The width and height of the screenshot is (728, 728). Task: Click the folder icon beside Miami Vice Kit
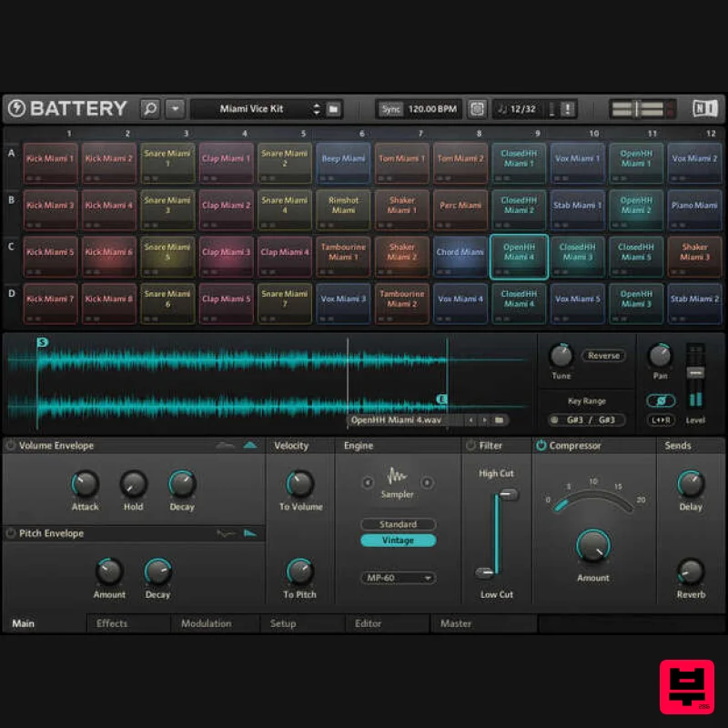(333, 108)
